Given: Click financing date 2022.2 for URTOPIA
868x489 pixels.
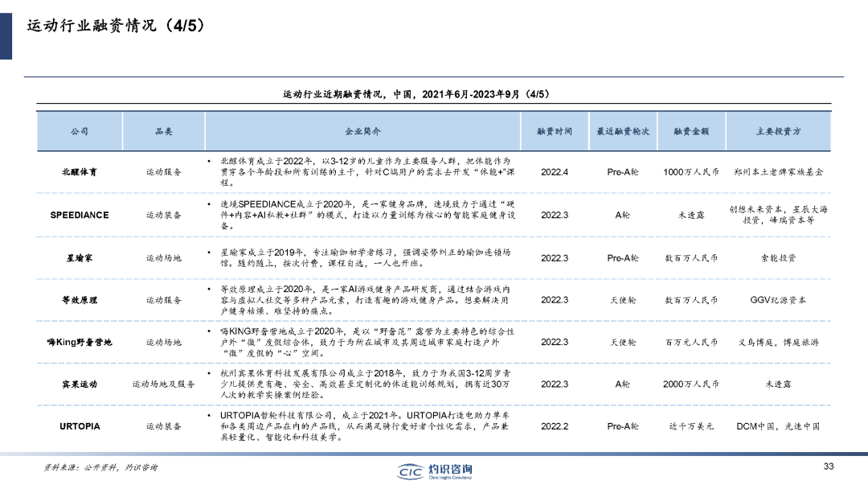Looking at the screenshot, I should coord(555,426).
